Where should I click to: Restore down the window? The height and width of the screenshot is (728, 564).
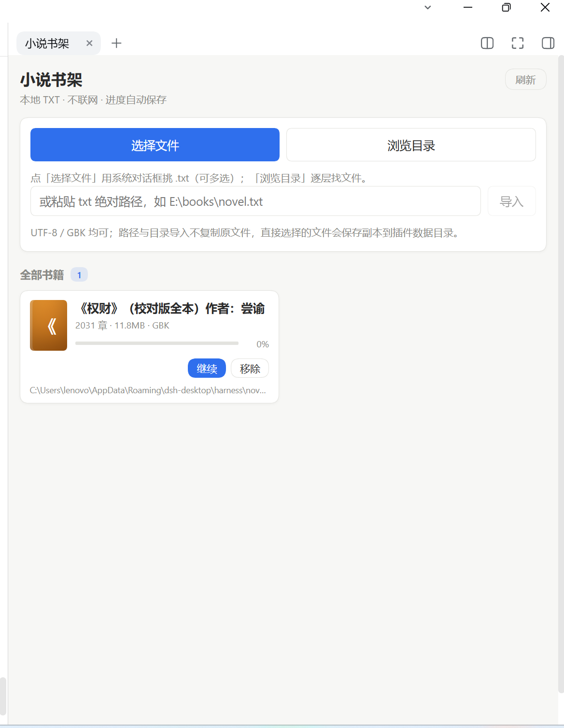(506, 7)
